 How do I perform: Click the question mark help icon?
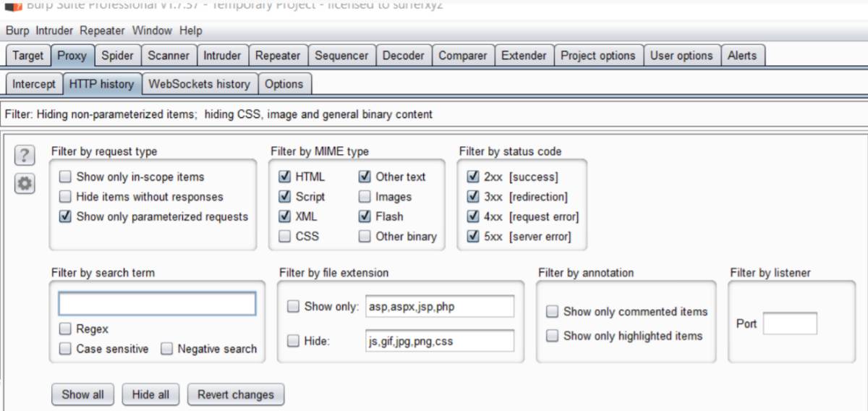click(x=25, y=155)
